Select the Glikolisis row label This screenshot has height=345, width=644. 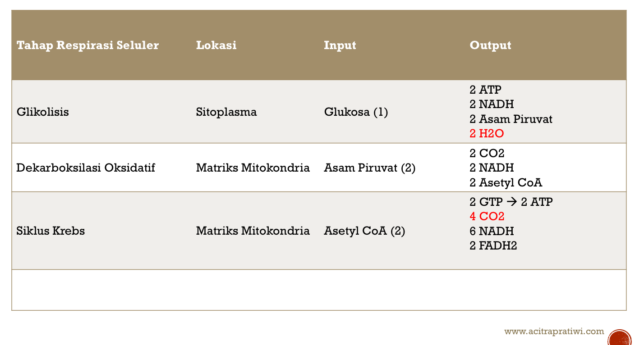point(43,112)
